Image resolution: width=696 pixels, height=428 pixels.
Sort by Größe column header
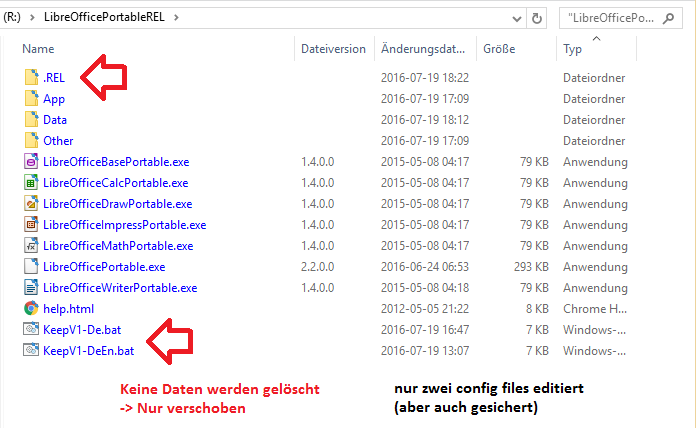click(x=499, y=48)
